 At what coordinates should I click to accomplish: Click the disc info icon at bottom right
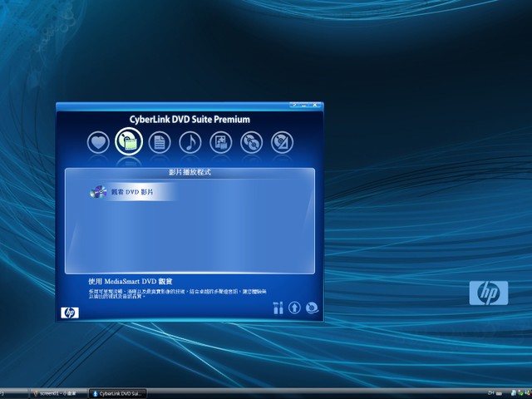click(312, 308)
